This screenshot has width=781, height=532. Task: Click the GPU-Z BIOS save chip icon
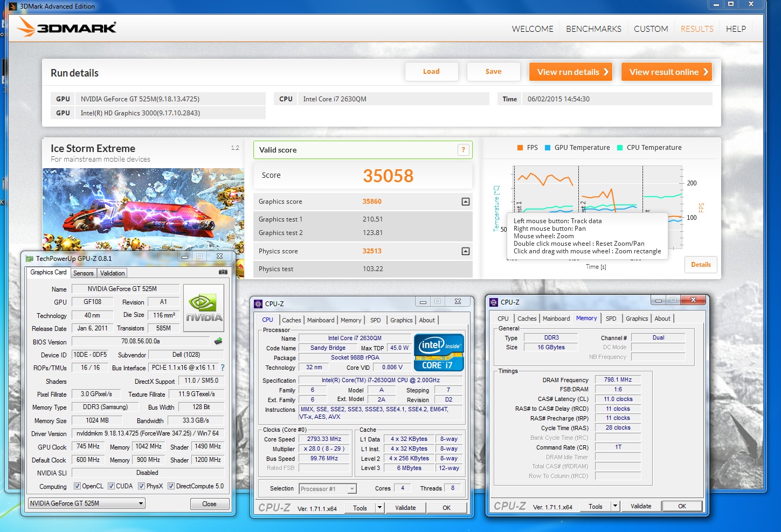pos(218,341)
